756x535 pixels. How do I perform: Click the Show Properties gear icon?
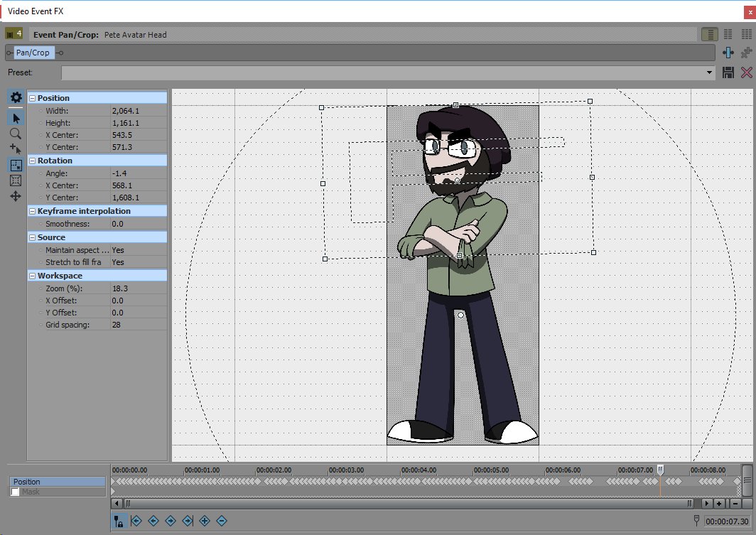point(16,97)
